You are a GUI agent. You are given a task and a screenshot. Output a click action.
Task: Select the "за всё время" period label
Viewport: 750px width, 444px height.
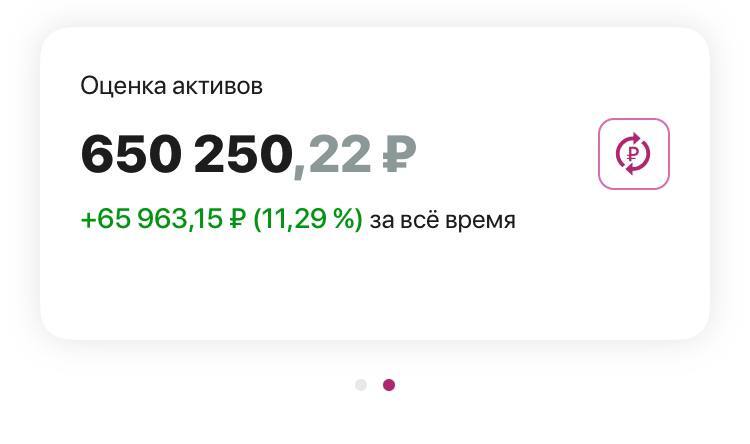click(x=442, y=220)
